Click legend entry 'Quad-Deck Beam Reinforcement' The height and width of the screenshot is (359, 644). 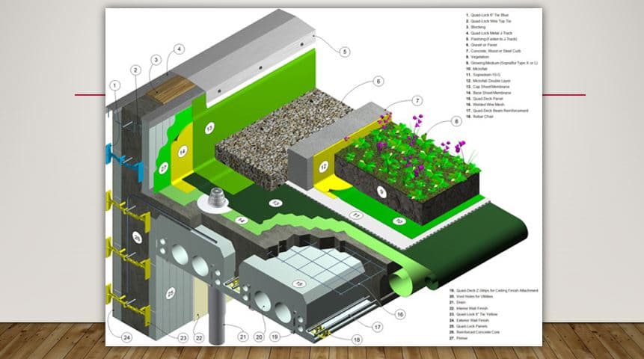click(x=500, y=111)
